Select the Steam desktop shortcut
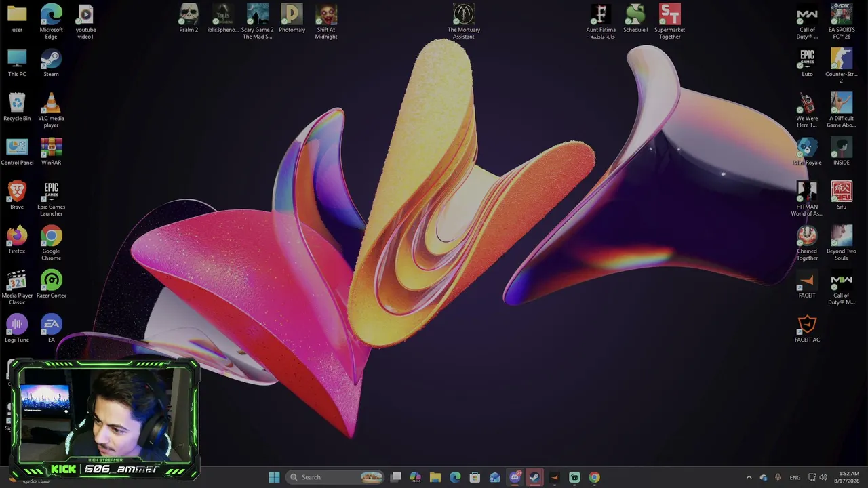868x488 pixels. tap(51, 63)
